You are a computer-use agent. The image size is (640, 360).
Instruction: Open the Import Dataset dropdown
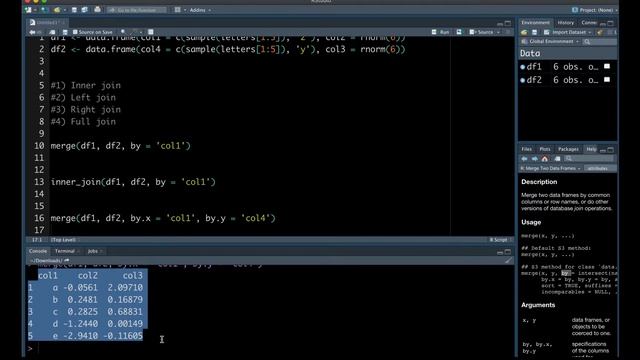point(568,32)
